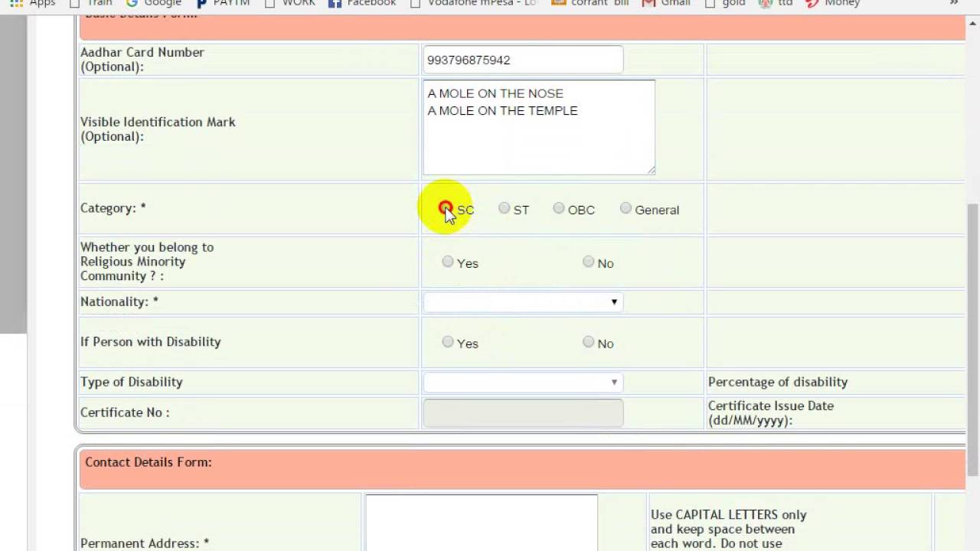This screenshot has width=980, height=551.
Task: Click the 'Nationality: *' label
Action: tap(119, 302)
